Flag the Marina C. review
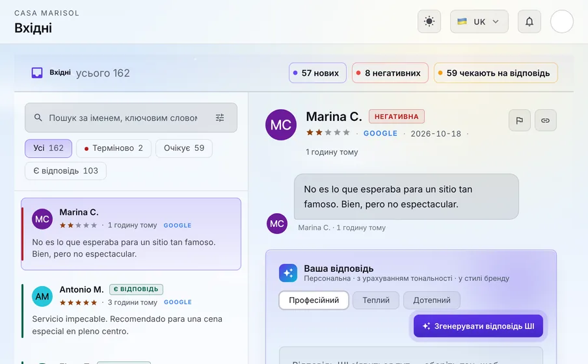The image size is (588, 364). [519, 120]
